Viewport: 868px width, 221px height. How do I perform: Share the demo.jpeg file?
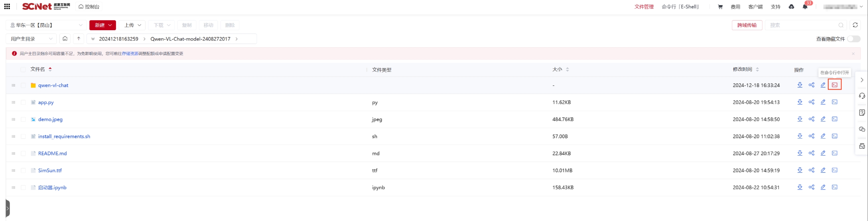point(811,119)
